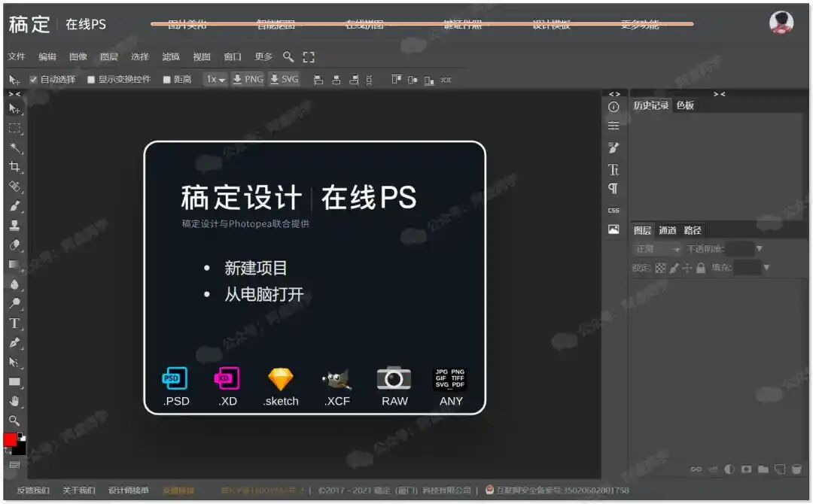Viewport: 813px width, 504px height.
Task: Open the fill dropdown arrow
Action: [766, 267]
